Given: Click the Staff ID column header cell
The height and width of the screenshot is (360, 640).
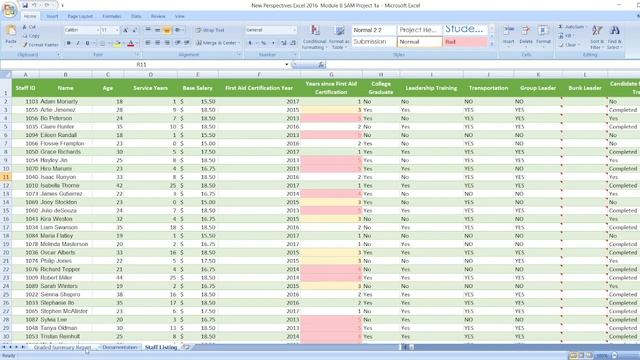Looking at the screenshot, I should click(25, 88).
